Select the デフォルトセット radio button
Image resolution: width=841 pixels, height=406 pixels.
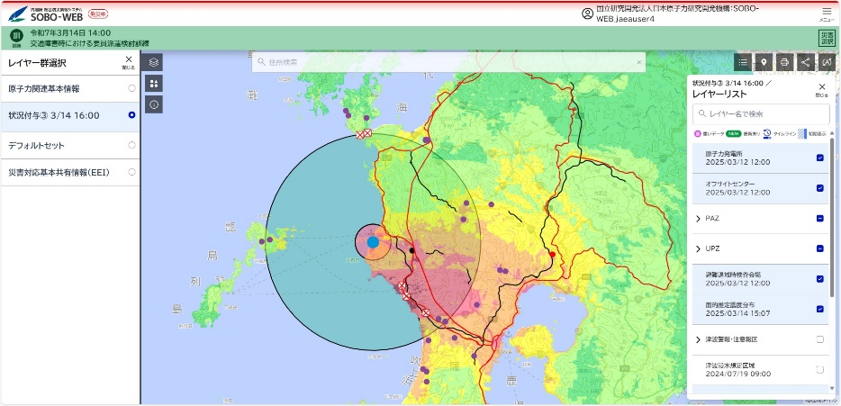pyautogui.click(x=132, y=145)
